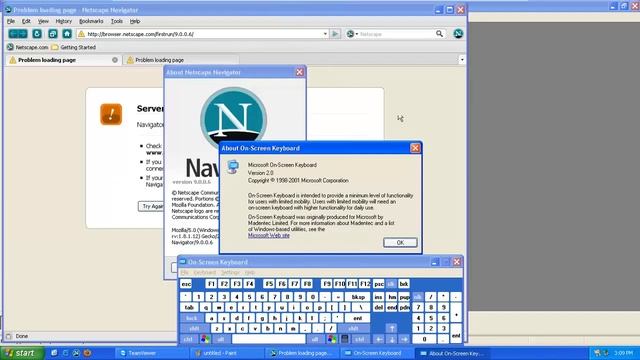Open the list all tabs dropdown arrow
Image resolution: width=640 pixels, height=360 pixels.
462,60
